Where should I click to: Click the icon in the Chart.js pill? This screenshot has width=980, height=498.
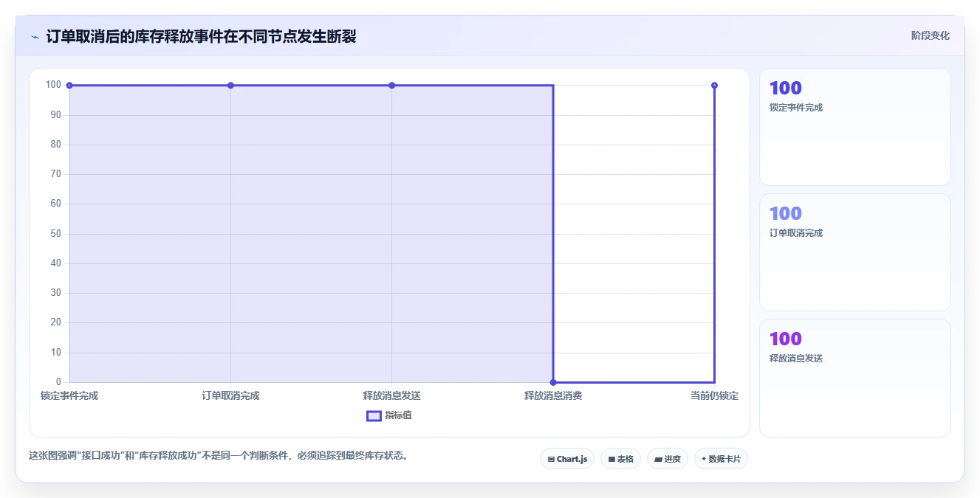click(x=551, y=459)
